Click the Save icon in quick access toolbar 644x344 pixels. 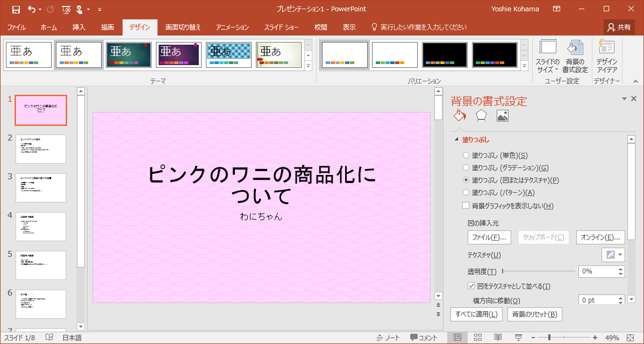[16, 9]
